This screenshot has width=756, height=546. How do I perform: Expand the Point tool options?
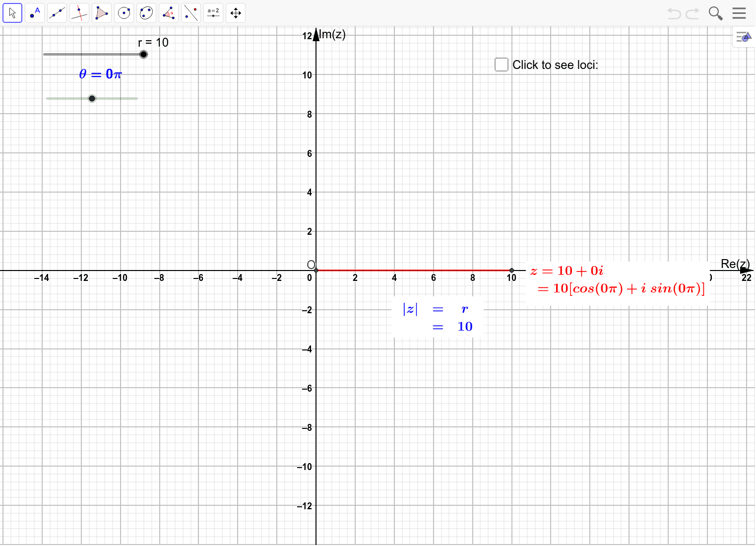(x=35, y=12)
